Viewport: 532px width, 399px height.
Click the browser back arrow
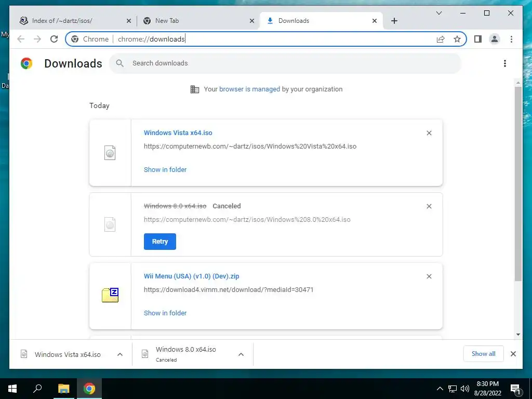[x=21, y=39]
